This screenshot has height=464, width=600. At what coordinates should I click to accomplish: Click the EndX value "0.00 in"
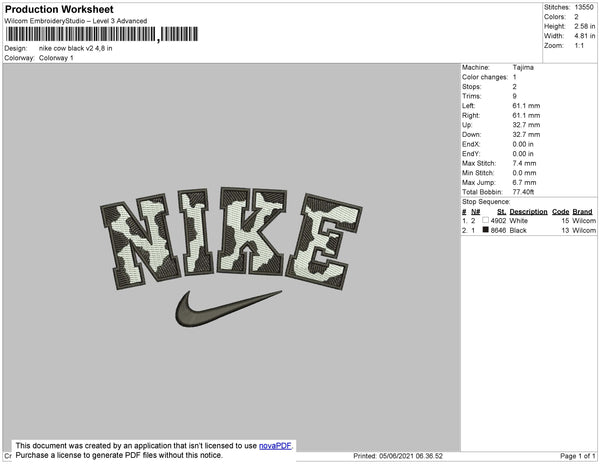523,144
